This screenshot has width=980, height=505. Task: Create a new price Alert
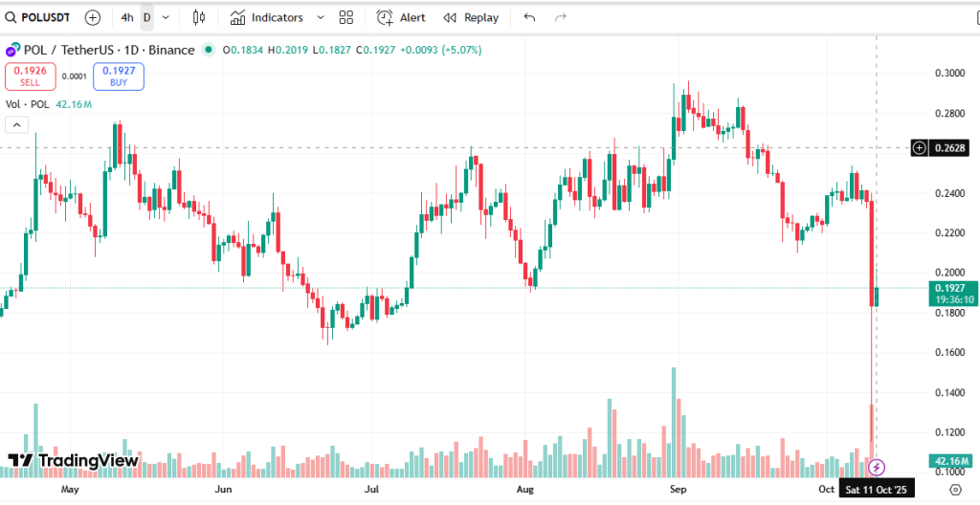click(401, 17)
